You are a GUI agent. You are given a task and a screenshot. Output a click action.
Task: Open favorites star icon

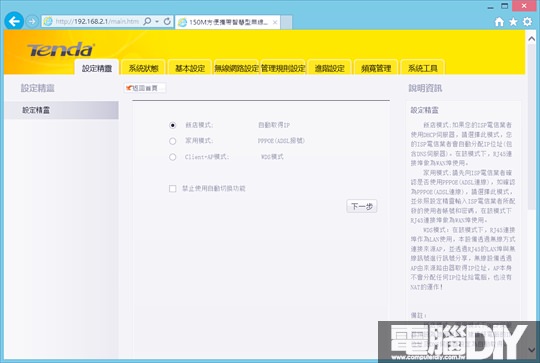[x=513, y=22]
